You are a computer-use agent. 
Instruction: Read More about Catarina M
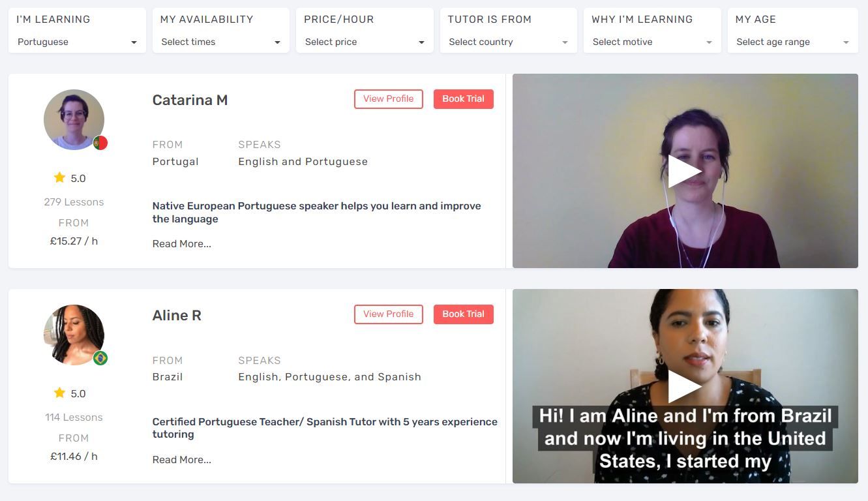coord(182,244)
